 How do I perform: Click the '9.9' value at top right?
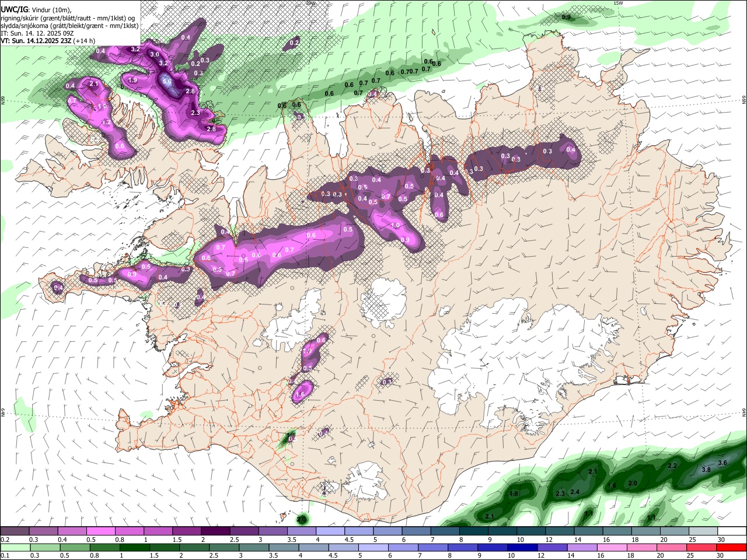click(x=566, y=17)
